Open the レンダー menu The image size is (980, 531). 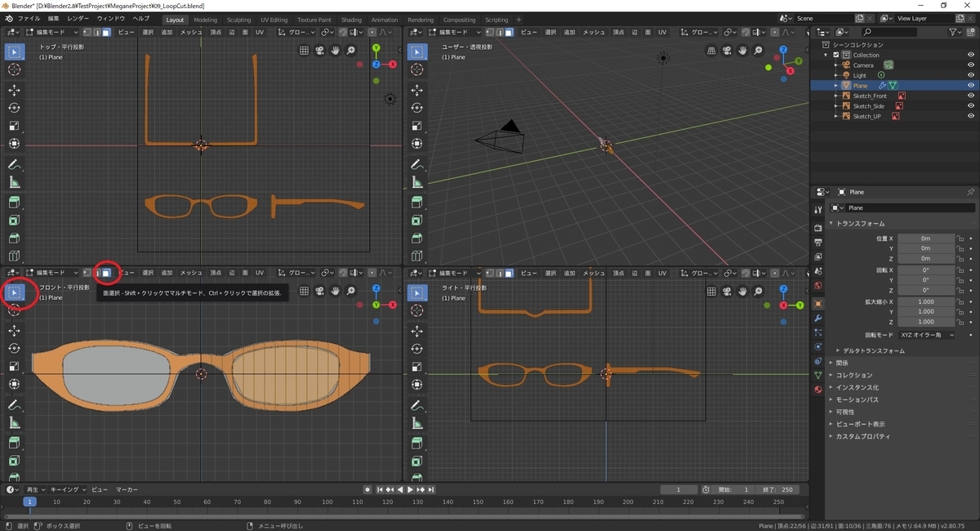pyautogui.click(x=78, y=18)
